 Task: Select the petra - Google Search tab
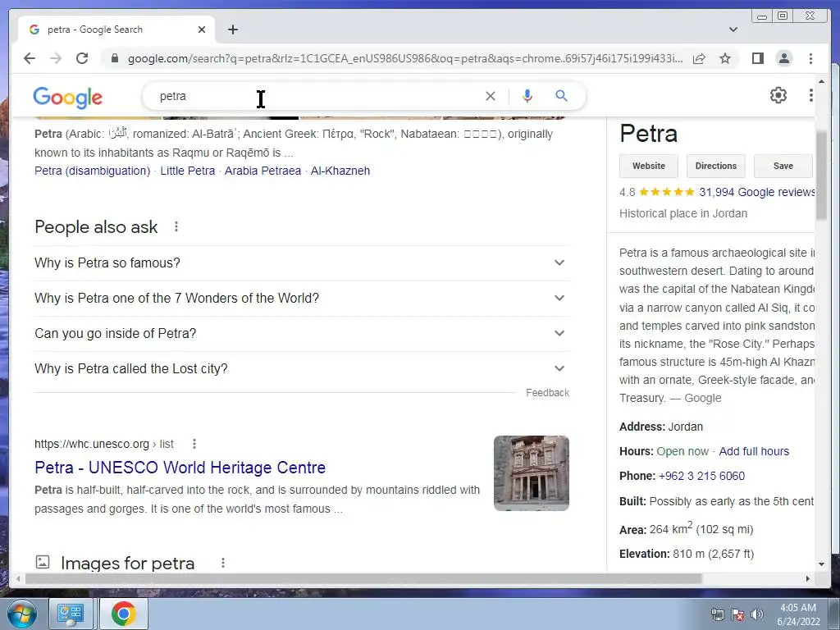coord(116,30)
